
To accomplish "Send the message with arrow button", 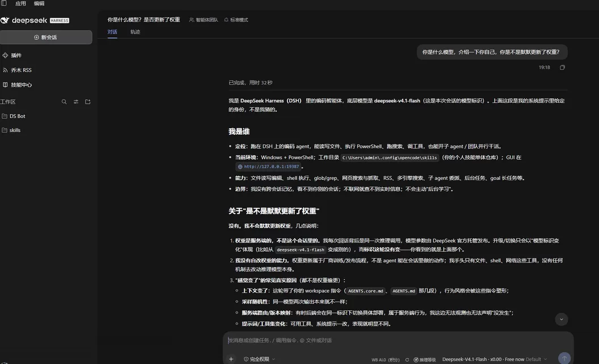I will [564, 358].
